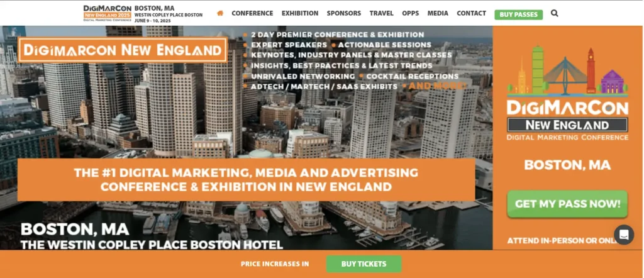Screen dimensions: 644x278
Task: Click the Get My Pass Now button
Action: (x=568, y=204)
